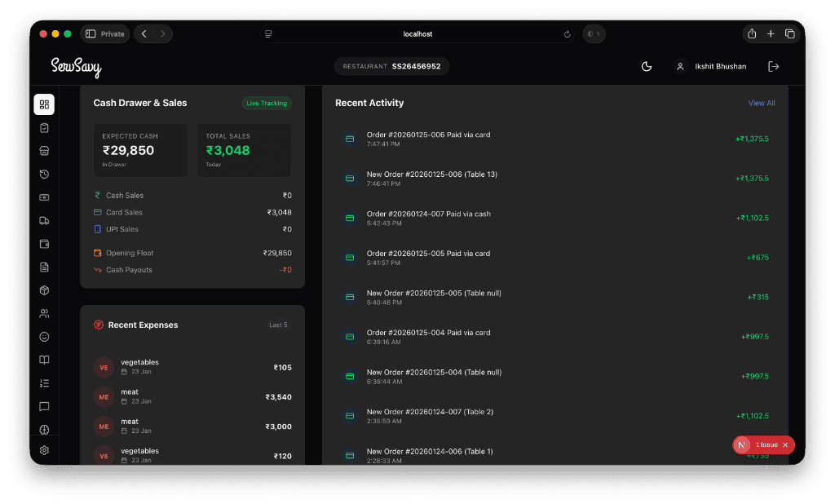
Task: Dismiss the 1 Issue notification badge
Action: point(785,445)
